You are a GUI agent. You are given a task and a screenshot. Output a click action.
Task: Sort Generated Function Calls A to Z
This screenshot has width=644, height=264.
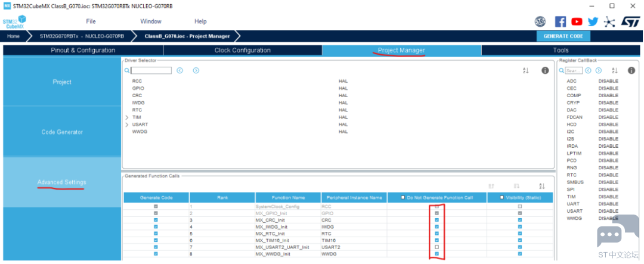[x=541, y=186]
